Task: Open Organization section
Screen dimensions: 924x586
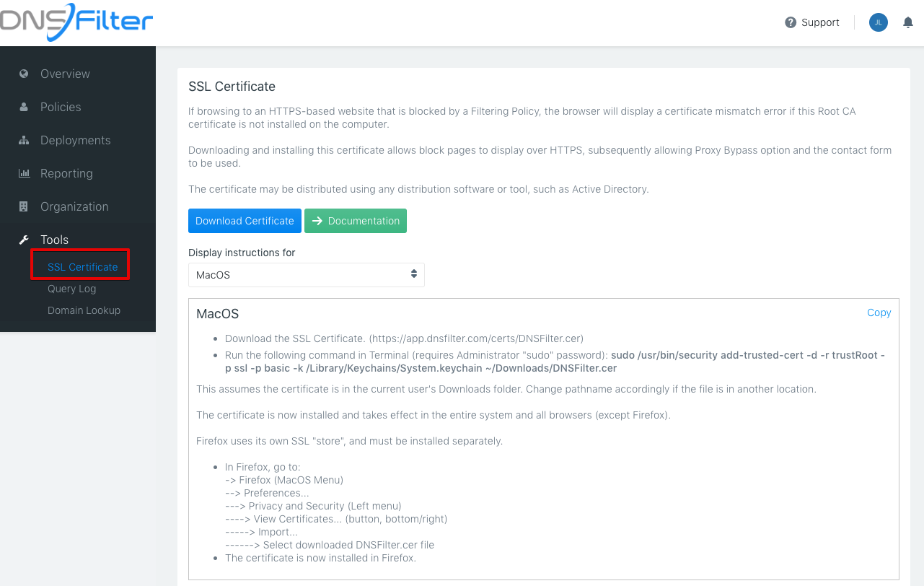Action: coord(74,206)
